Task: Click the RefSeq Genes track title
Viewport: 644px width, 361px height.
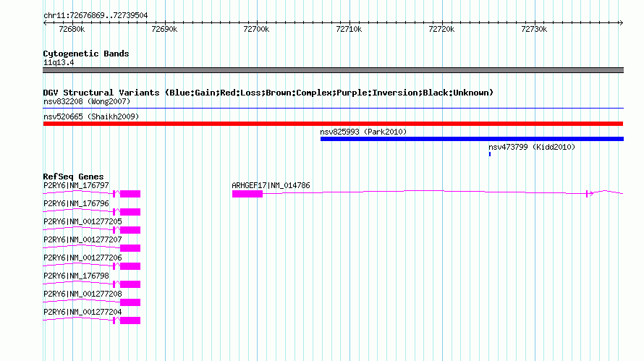Action: pyautogui.click(x=73, y=177)
